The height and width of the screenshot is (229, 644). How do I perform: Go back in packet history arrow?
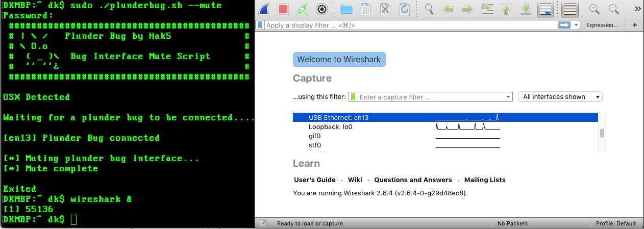click(449, 9)
